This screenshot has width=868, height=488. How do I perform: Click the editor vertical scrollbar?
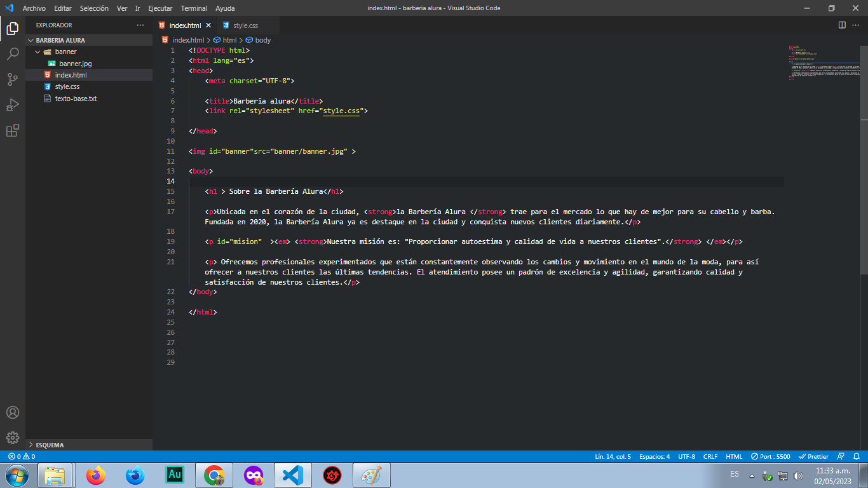click(x=864, y=159)
